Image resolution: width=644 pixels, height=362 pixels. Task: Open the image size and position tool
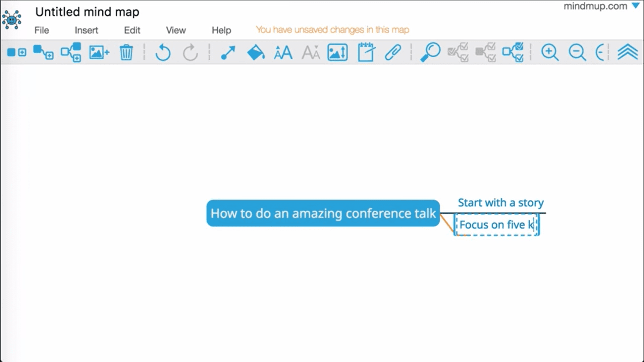pyautogui.click(x=337, y=53)
